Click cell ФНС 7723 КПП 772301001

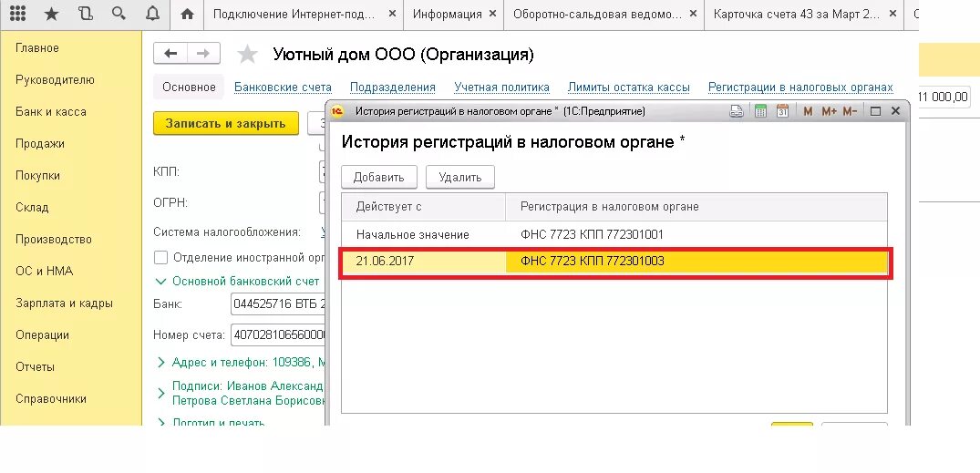(x=696, y=235)
